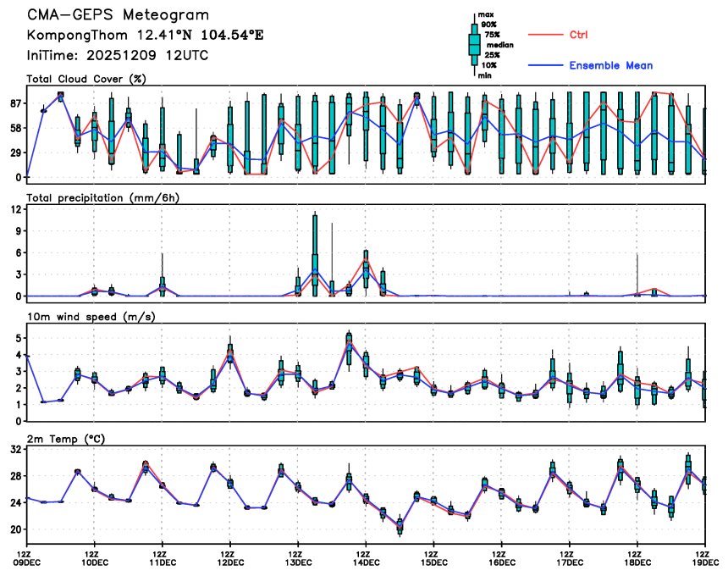Click the box-and-whisker legend symbol

pos(474,45)
